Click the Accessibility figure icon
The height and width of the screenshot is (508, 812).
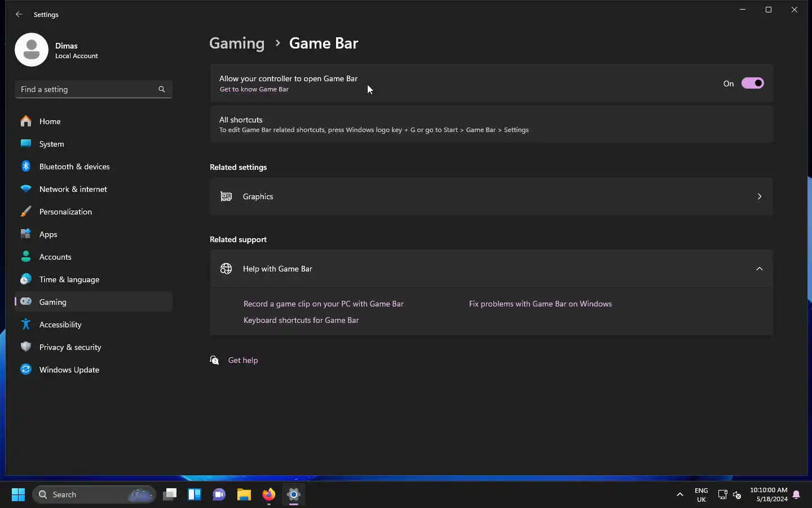pyautogui.click(x=26, y=325)
